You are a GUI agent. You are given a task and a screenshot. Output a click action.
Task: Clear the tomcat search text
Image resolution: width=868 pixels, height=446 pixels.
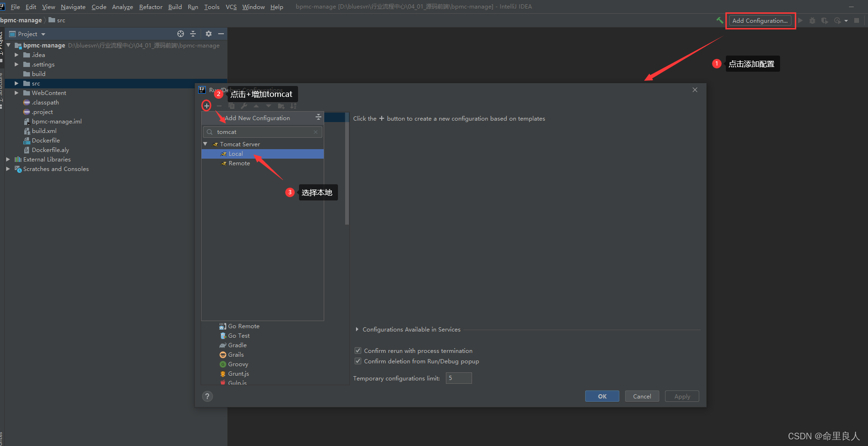click(x=316, y=132)
